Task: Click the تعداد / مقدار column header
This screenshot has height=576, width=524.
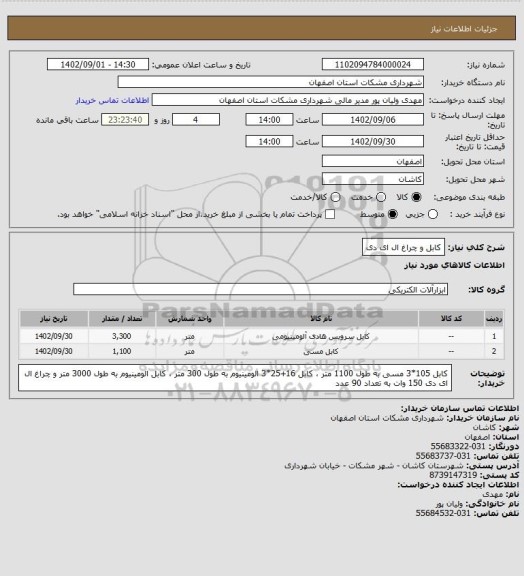Action: coord(122,319)
